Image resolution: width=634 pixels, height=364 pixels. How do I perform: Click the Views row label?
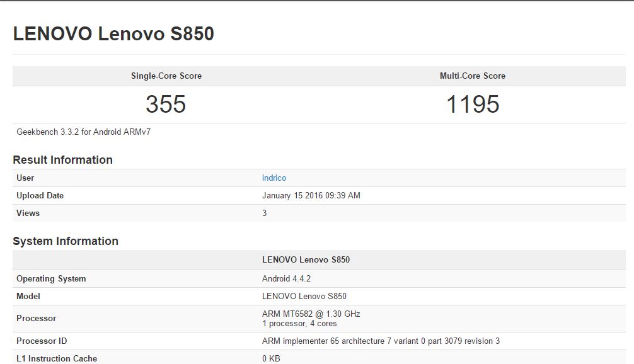point(28,213)
